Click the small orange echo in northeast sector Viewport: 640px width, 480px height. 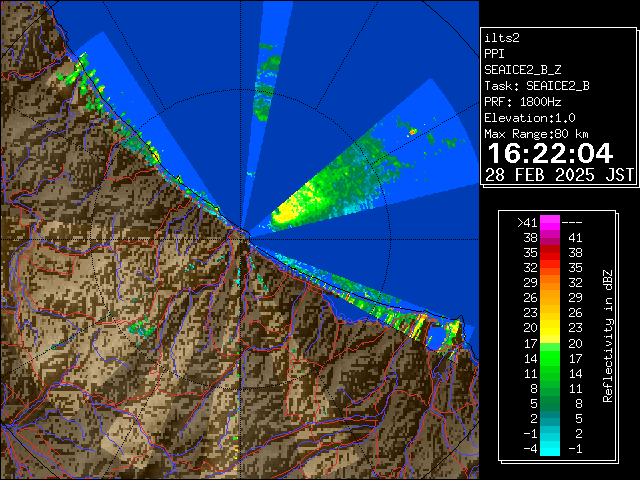pyautogui.click(x=412, y=132)
